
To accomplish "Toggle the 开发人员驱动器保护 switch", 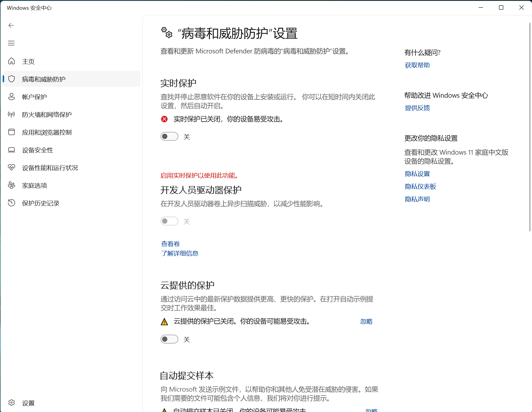I will (169, 221).
